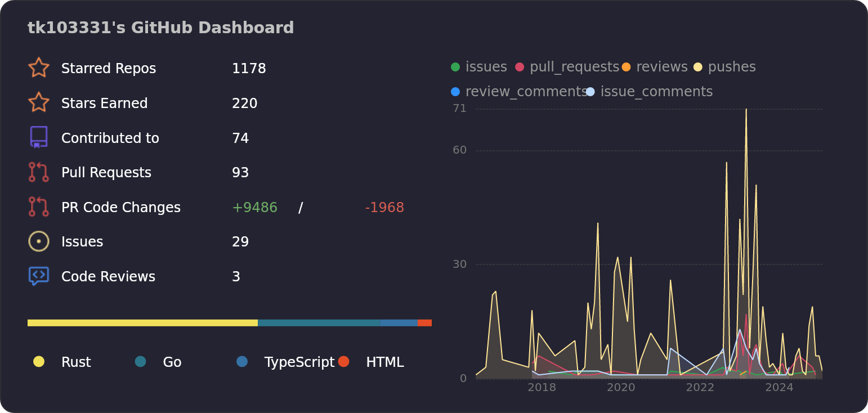Viewport: 868px width, 413px height.
Task: Click the Starred Repos star icon
Action: point(39,68)
